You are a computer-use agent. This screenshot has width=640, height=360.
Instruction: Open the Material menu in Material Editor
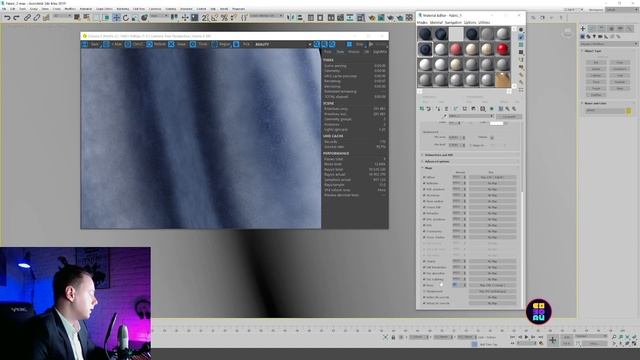(436, 22)
